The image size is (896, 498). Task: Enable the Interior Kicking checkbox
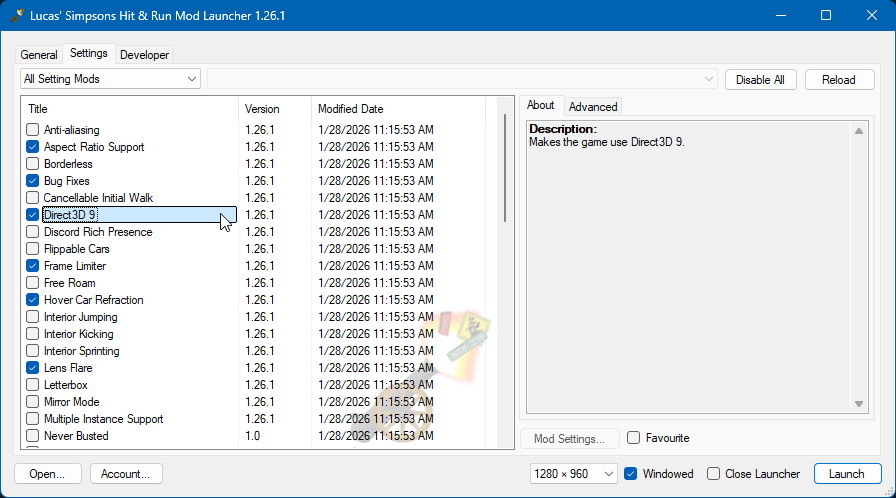click(x=33, y=334)
